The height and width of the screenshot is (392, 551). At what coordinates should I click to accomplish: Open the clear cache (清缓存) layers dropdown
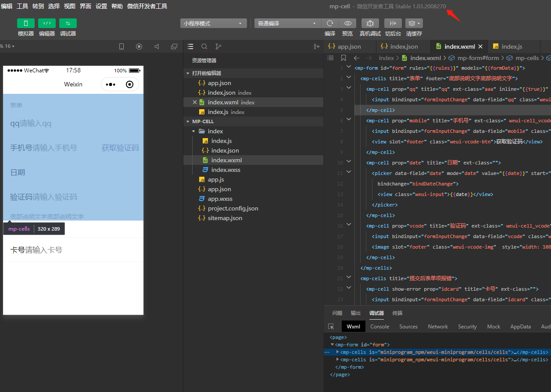coord(414,23)
